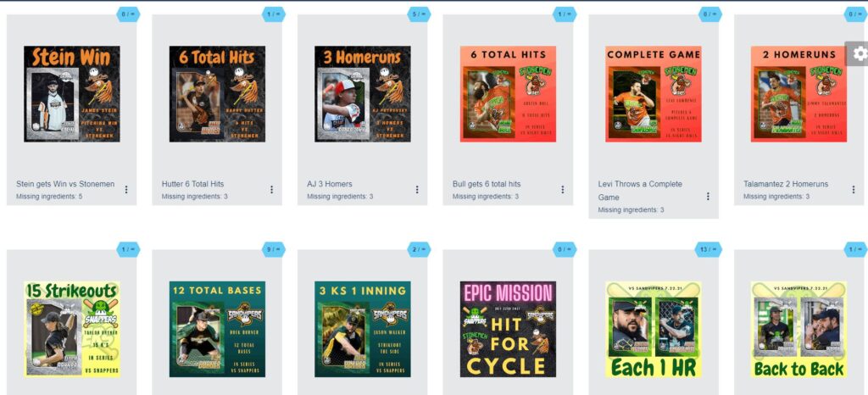868x395 pixels.
Task: Select the 15 Strikeouts card image
Action: click(x=72, y=329)
